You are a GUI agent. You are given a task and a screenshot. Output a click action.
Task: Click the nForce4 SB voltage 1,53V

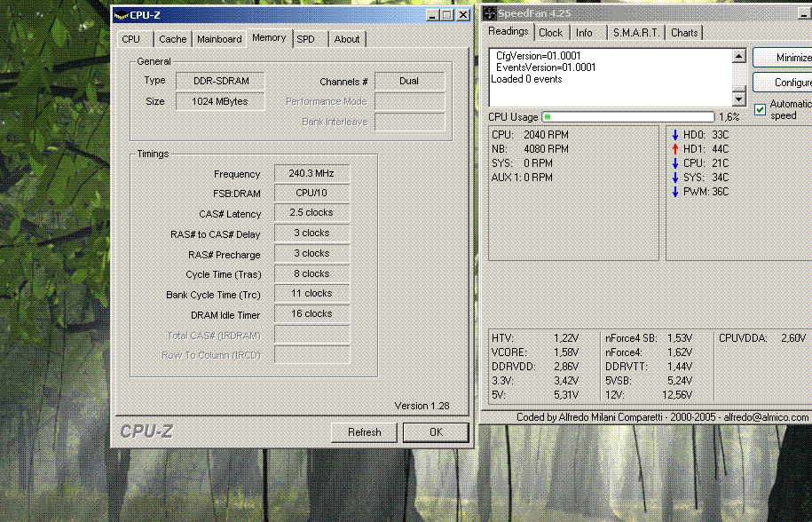[680, 339]
